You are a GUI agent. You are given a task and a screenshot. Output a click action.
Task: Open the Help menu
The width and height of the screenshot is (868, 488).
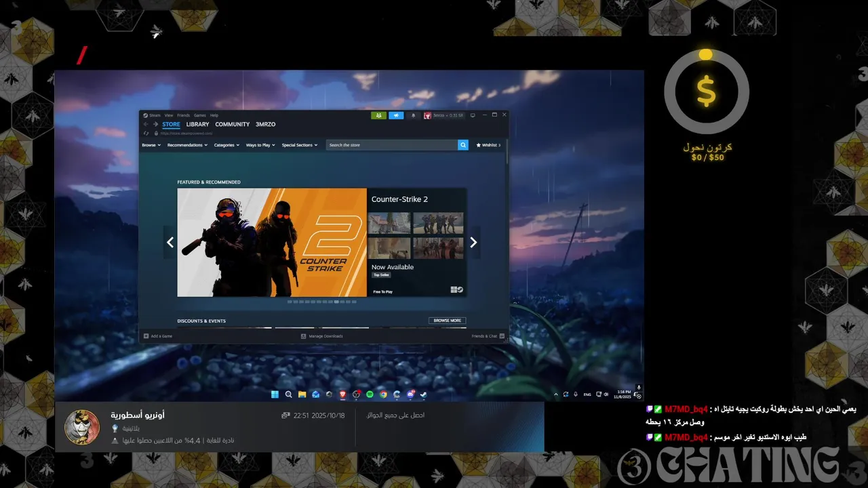[x=214, y=115]
